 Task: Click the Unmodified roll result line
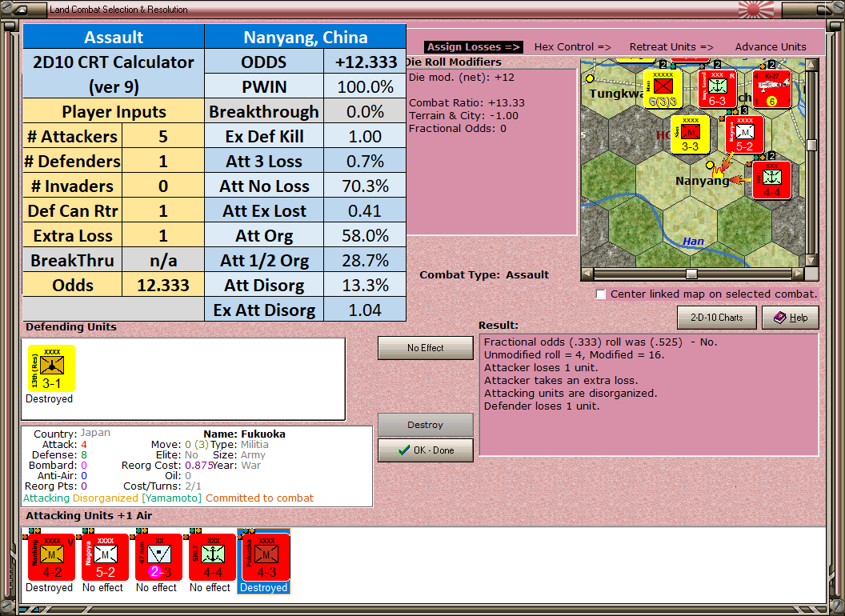pyautogui.click(x=574, y=354)
